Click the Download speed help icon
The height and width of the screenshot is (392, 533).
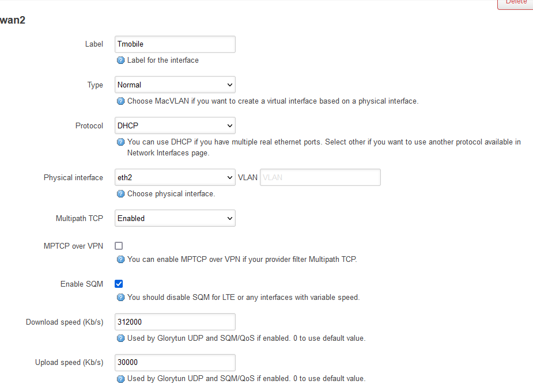pos(120,338)
